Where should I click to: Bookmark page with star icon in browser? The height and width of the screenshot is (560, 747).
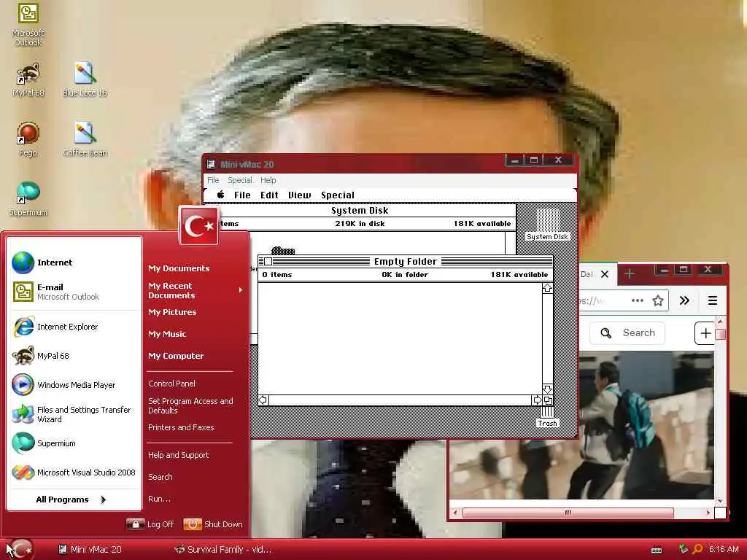pyautogui.click(x=658, y=300)
